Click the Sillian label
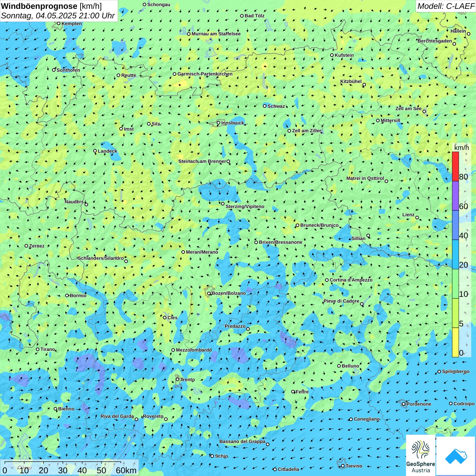The height and width of the screenshot is (476, 476). pos(358,238)
